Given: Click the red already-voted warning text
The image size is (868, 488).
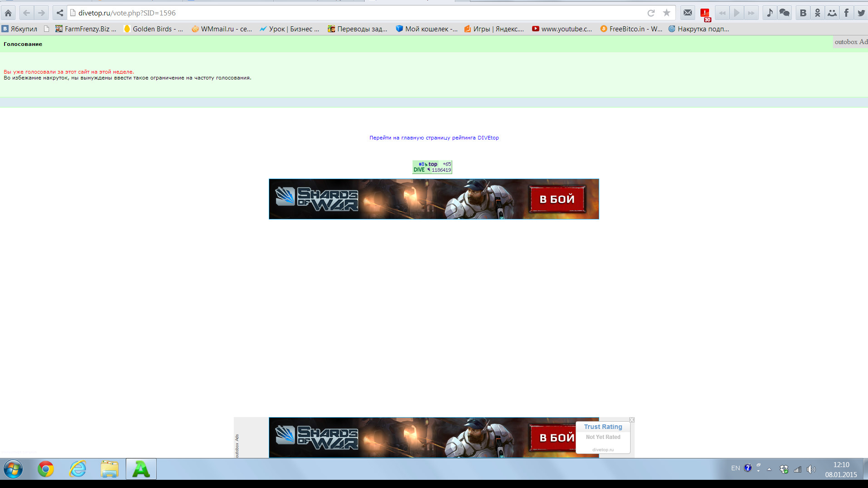Looking at the screenshot, I should (x=69, y=72).
